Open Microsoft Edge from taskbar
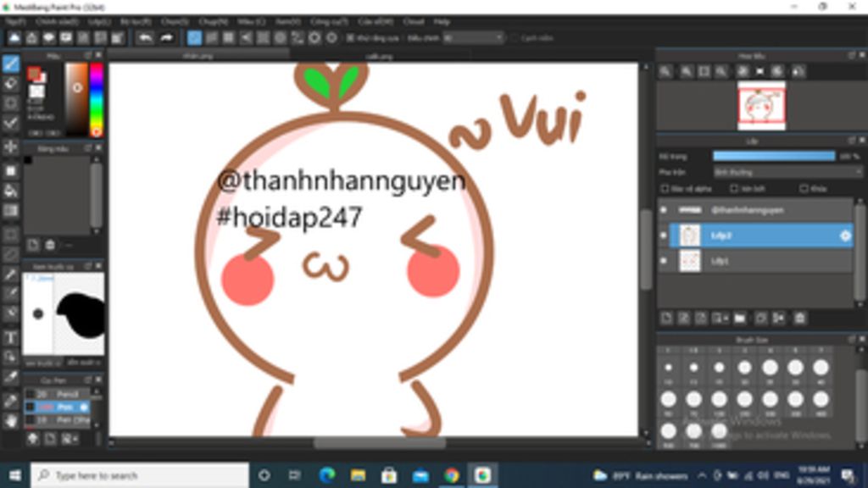This screenshot has width=868, height=488. [327, 475]
